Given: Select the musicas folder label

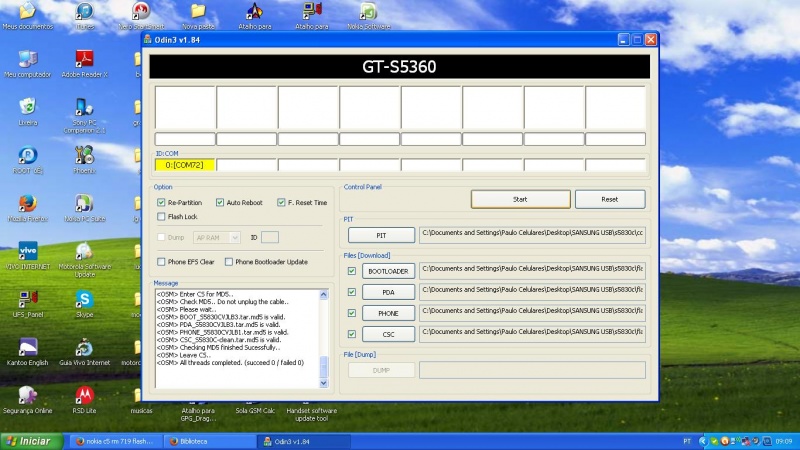Looking at the screenshot, I should point(141,411).
